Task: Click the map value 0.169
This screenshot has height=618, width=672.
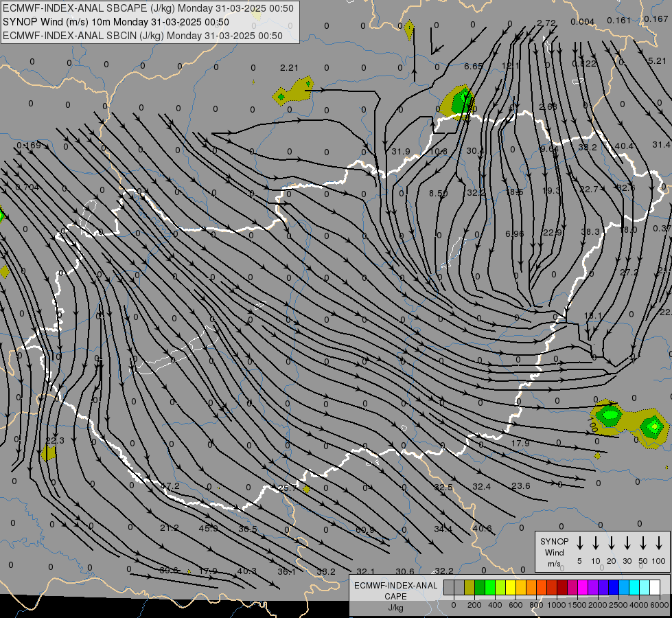Action: [29, 146]
